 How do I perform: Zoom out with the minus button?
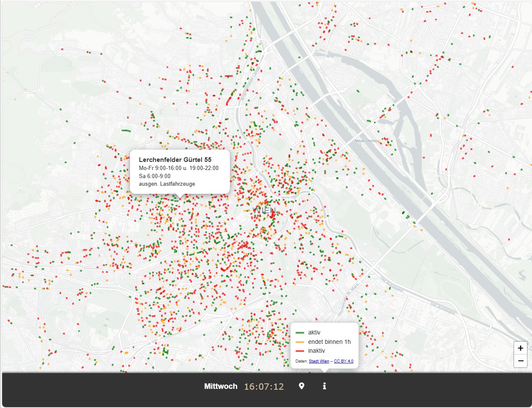tap(521, 361)
